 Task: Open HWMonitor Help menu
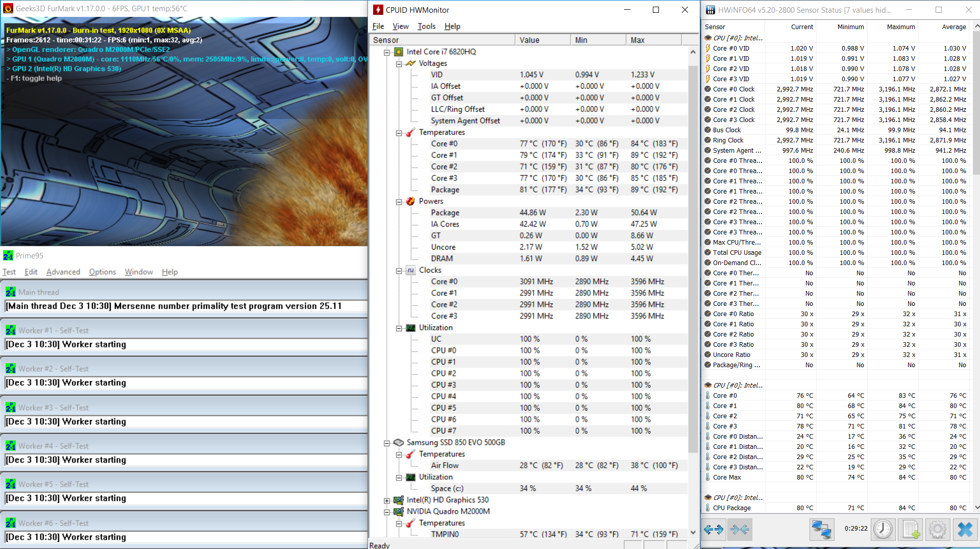[x=452, y=26]
